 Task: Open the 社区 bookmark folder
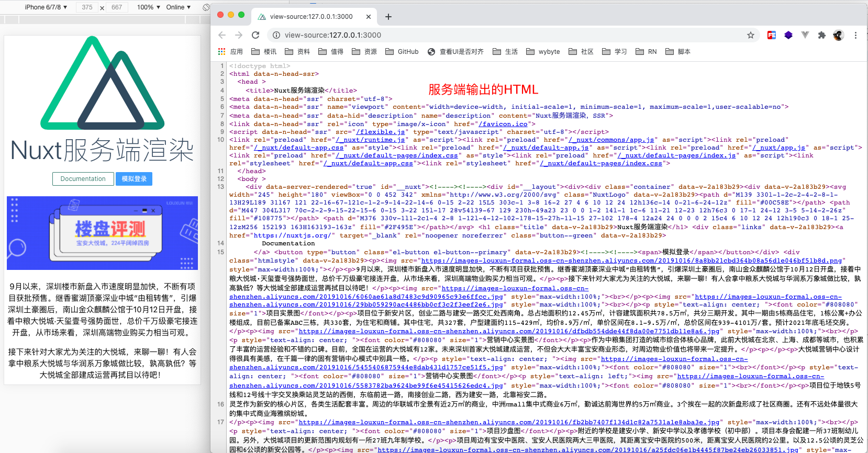tap(581, 52)
